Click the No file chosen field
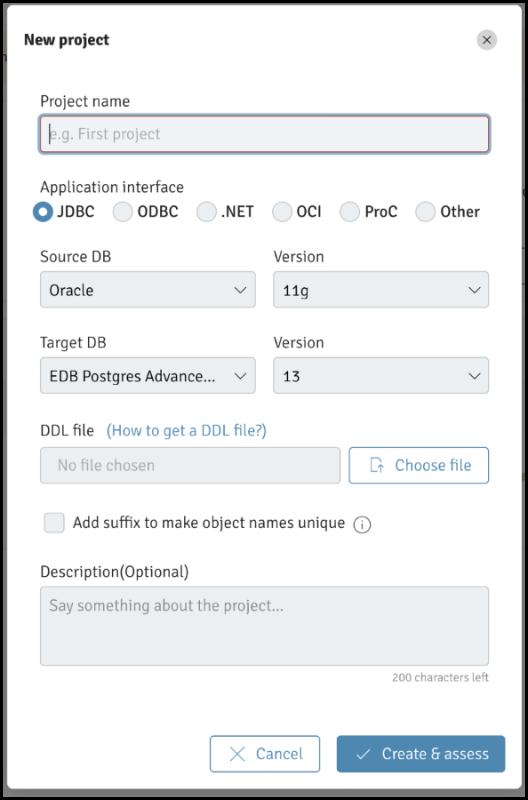The height and width of the screenshot is (800, 528). pyautogui.click(x=190, y=465)
